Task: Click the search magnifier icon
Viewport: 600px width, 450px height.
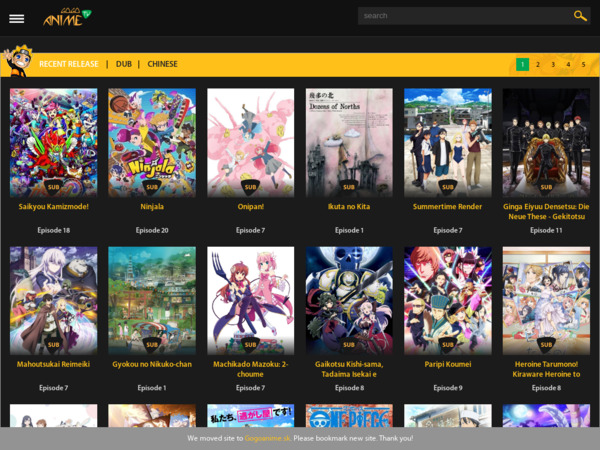Action: (580, 16)
